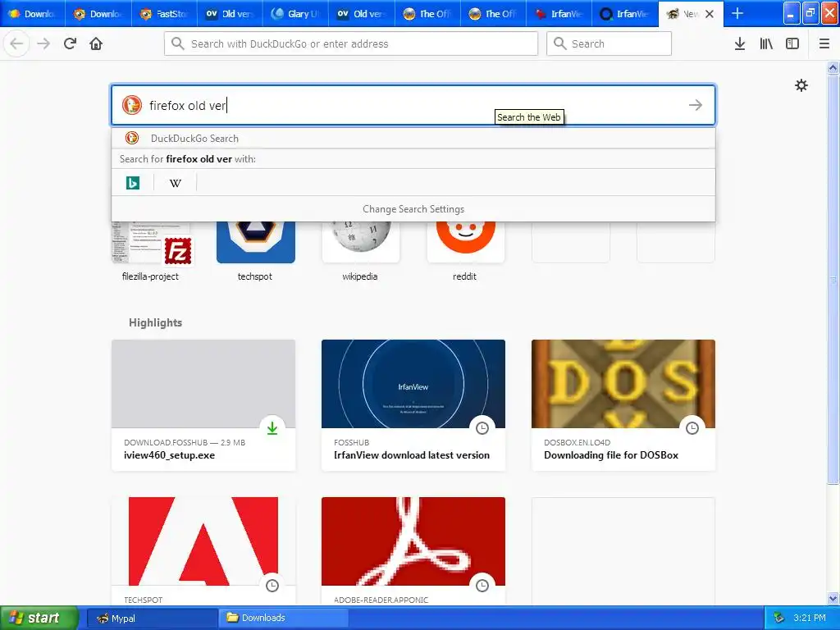Click the magnifier in the address bar

coord(177,43)
